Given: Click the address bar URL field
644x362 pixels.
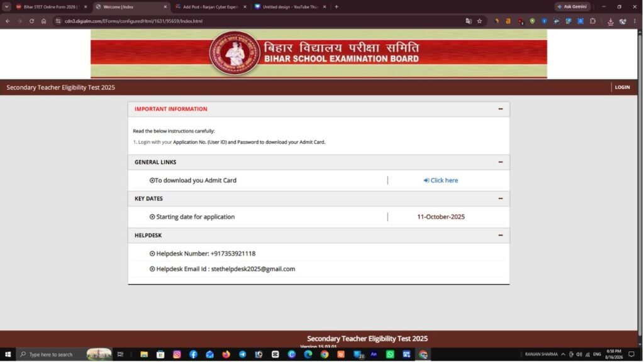Looking at the screenshot, I should [263, 21].
